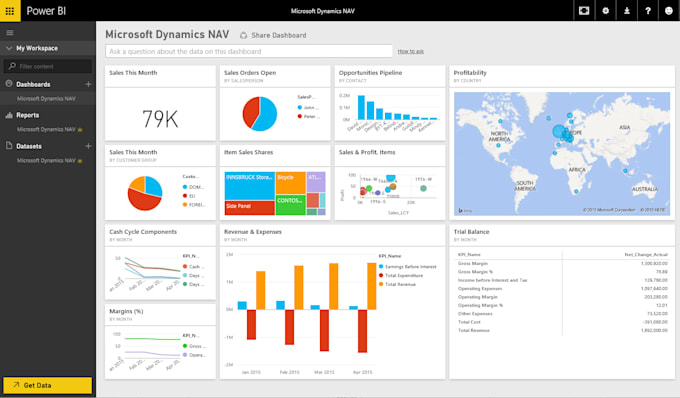This screenshot has width=680, height=398.
Task: Click the Apr 2015 orange revenue bar
Action: pos(372,286)
